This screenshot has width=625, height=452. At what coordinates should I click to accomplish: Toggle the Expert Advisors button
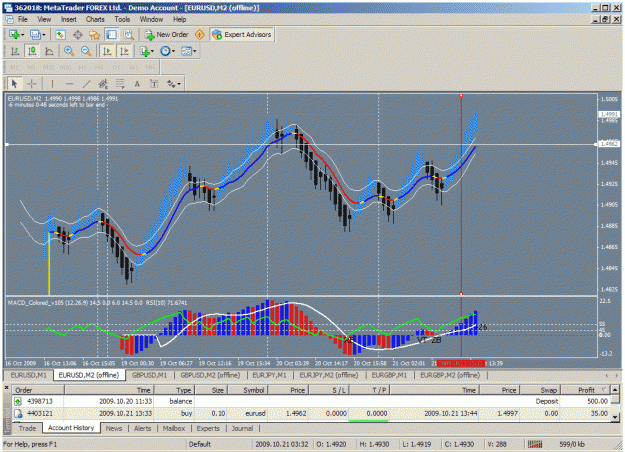click(x=242, y=35)
